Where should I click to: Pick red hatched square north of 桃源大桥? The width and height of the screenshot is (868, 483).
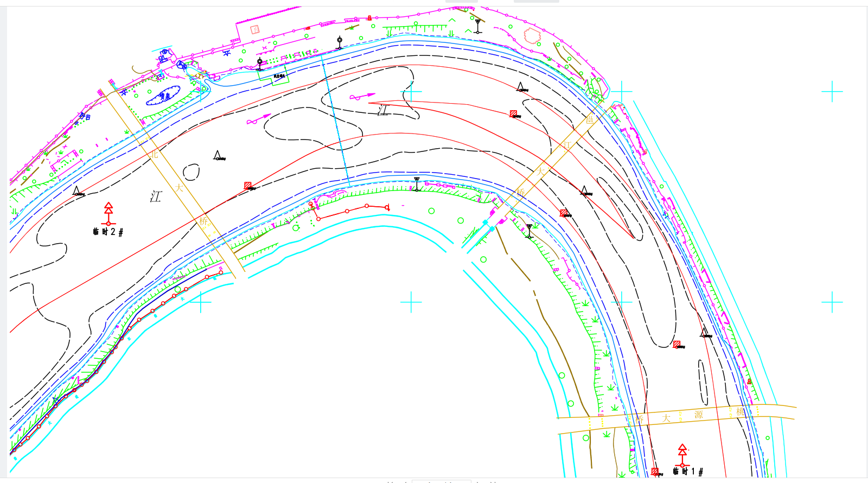(x=676, y=344)
